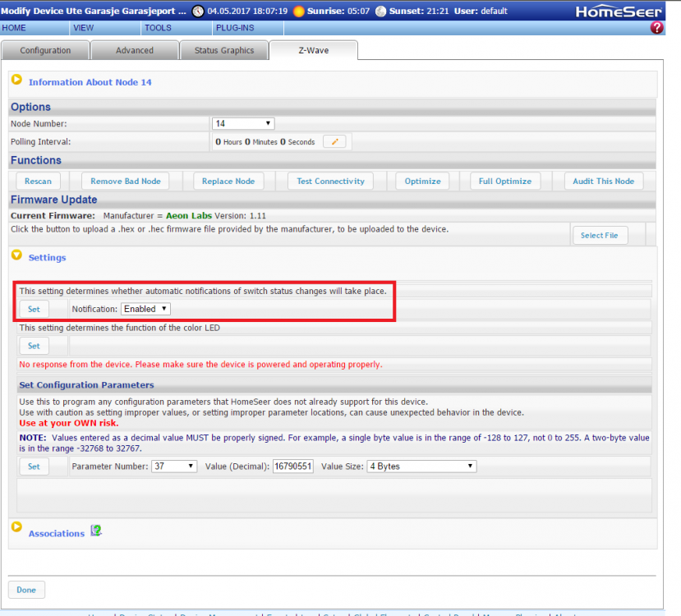
Task: Click the Done button
Action: point(26,590)
